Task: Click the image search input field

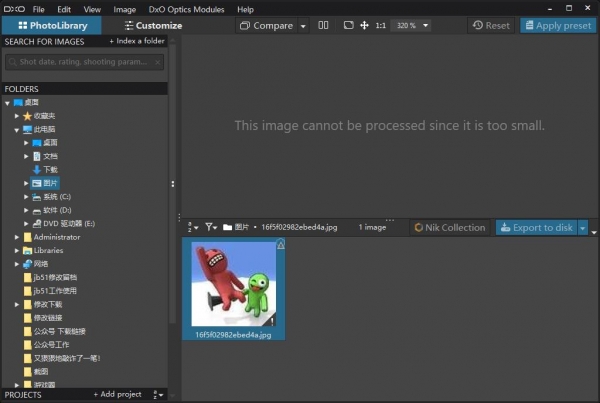Action: click(x=85, y=62)
